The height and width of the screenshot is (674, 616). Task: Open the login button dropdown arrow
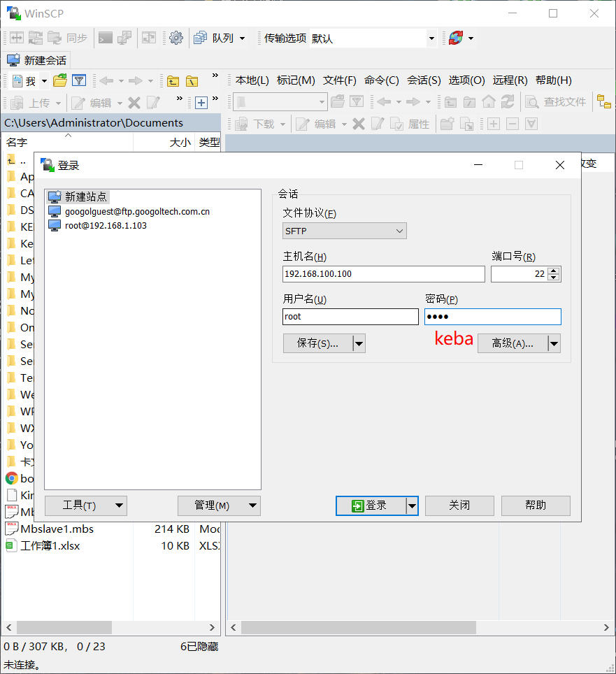(413, 506)
